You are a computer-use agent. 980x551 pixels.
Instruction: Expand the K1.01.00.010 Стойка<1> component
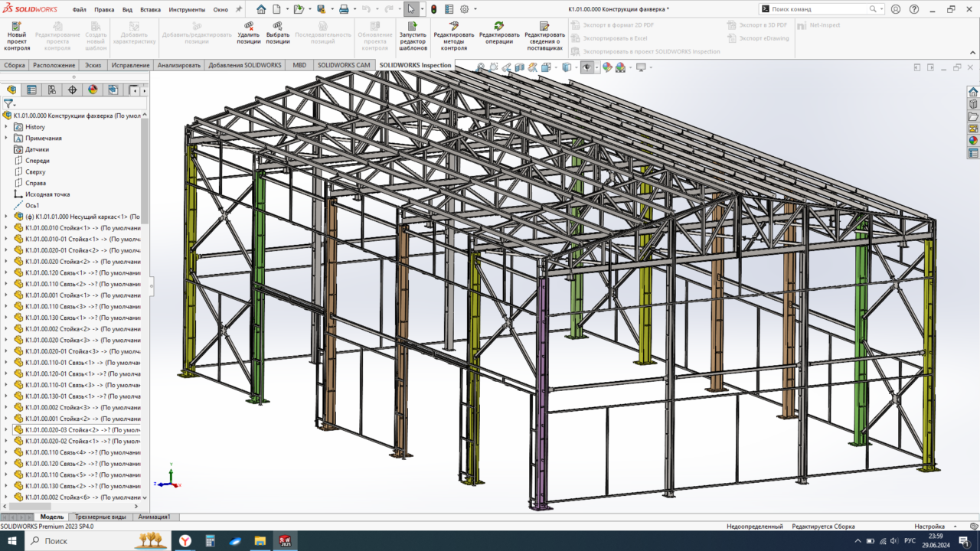point(6,227)
